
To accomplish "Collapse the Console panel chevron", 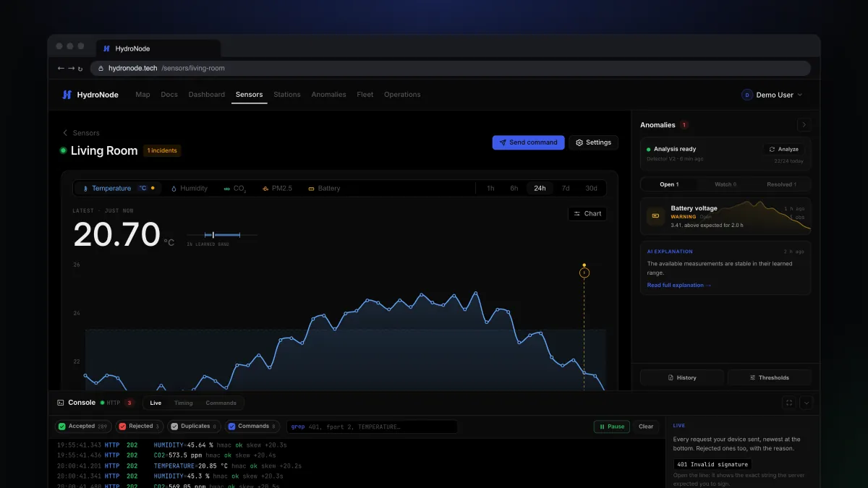I will (x=806, y=403).
